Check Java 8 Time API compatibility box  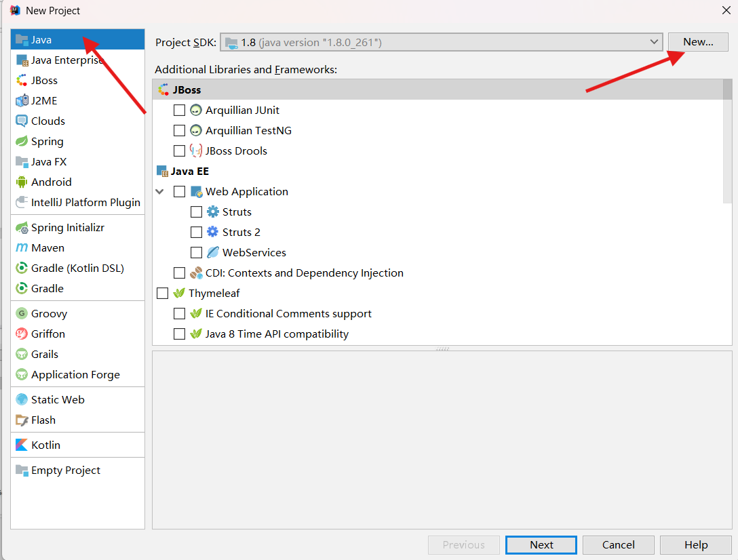[179, 334]
